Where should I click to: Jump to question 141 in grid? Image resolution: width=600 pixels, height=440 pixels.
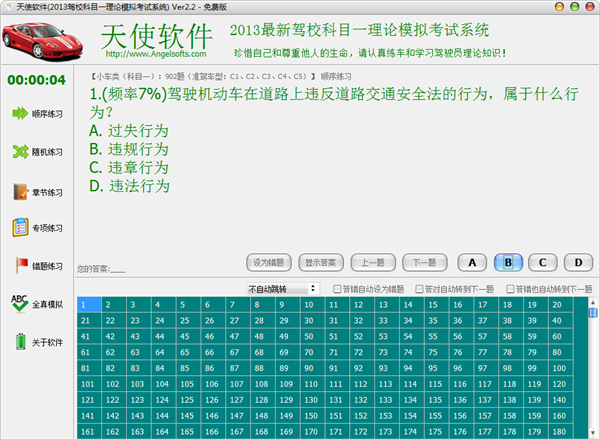click(x=89, y=416)
